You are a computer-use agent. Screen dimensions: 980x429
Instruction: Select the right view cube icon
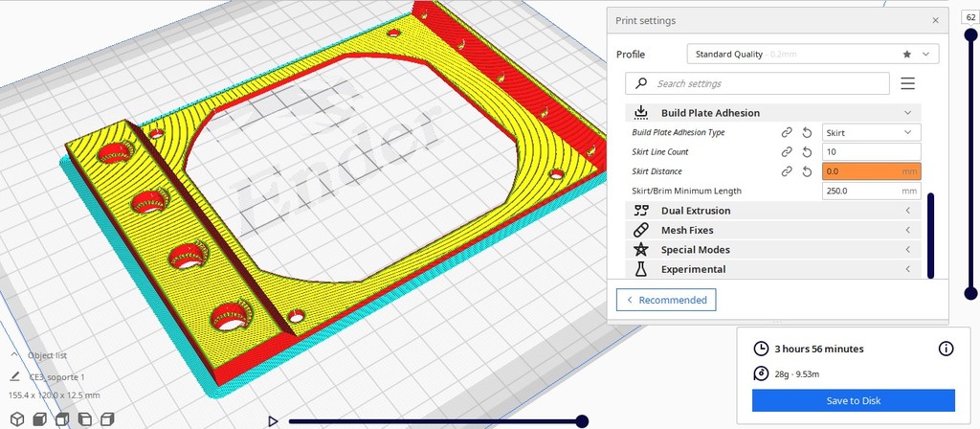107,419
